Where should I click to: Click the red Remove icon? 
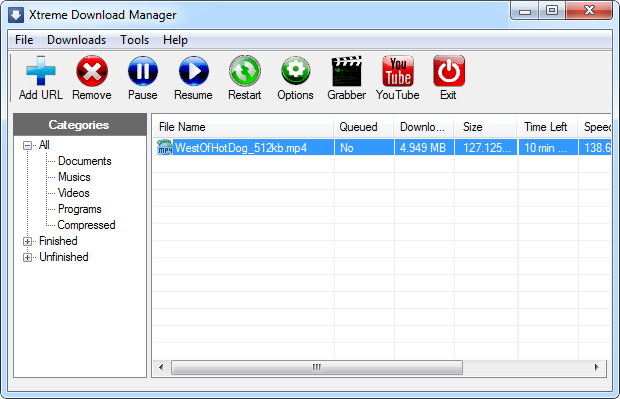pyautogui.click(x=92, y=71)
